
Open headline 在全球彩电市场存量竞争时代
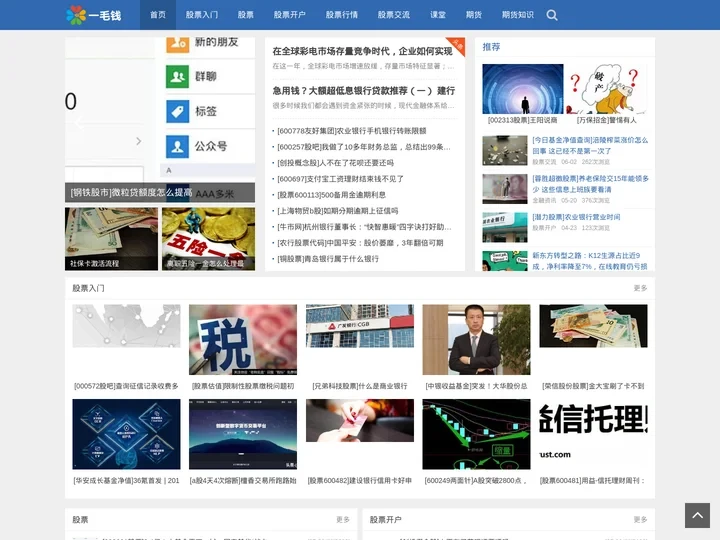[362, 51]
